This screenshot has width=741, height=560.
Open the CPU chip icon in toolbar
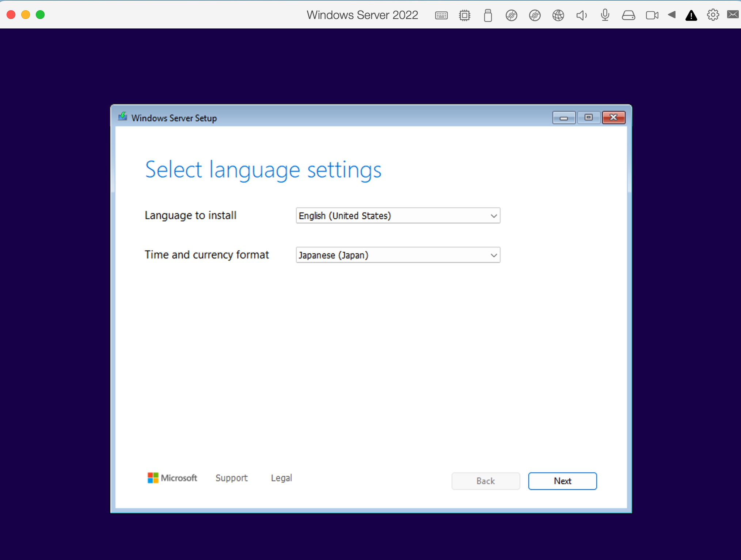tap(464, 15)
